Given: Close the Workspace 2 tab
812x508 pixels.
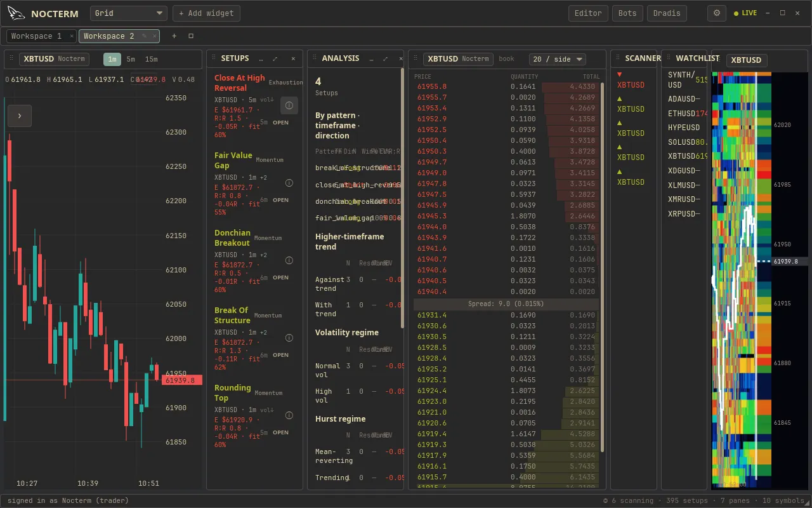Looking at the screenshot, I should (x=154, y=36).
